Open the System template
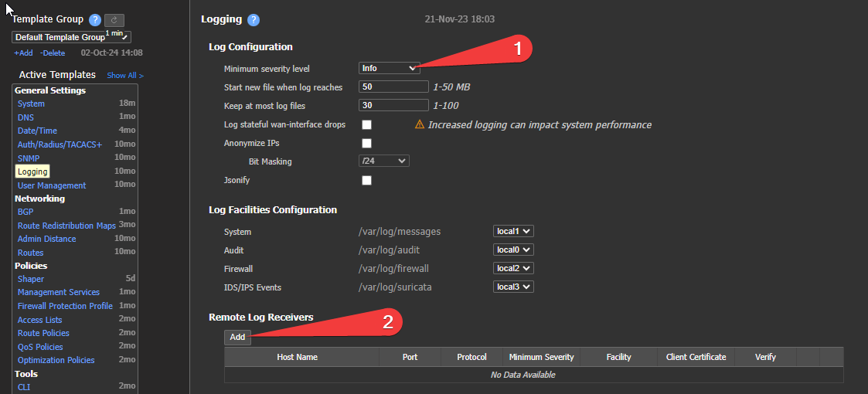This screenshot has width=868, height=394. coord(31,104)
